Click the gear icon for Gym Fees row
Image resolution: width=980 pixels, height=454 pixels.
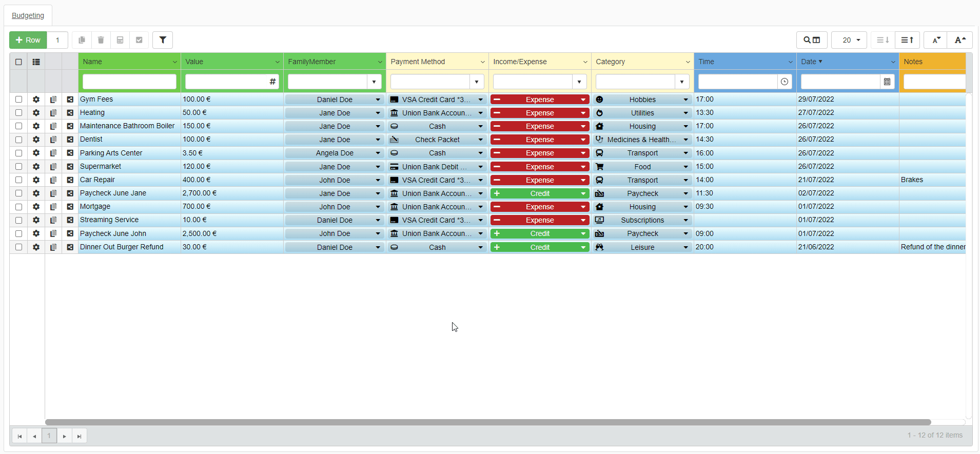pos(36,100)
